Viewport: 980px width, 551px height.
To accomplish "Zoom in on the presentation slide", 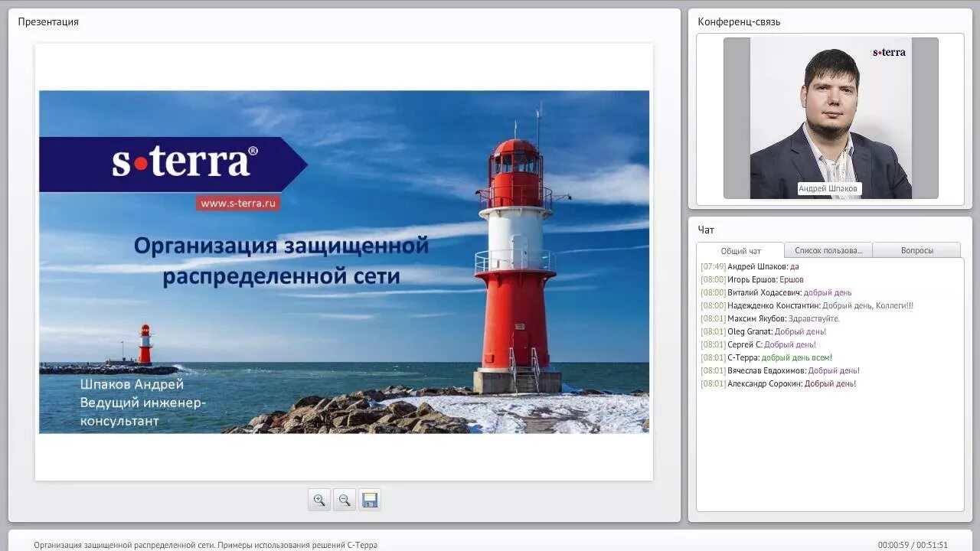I will click(319, 500).
